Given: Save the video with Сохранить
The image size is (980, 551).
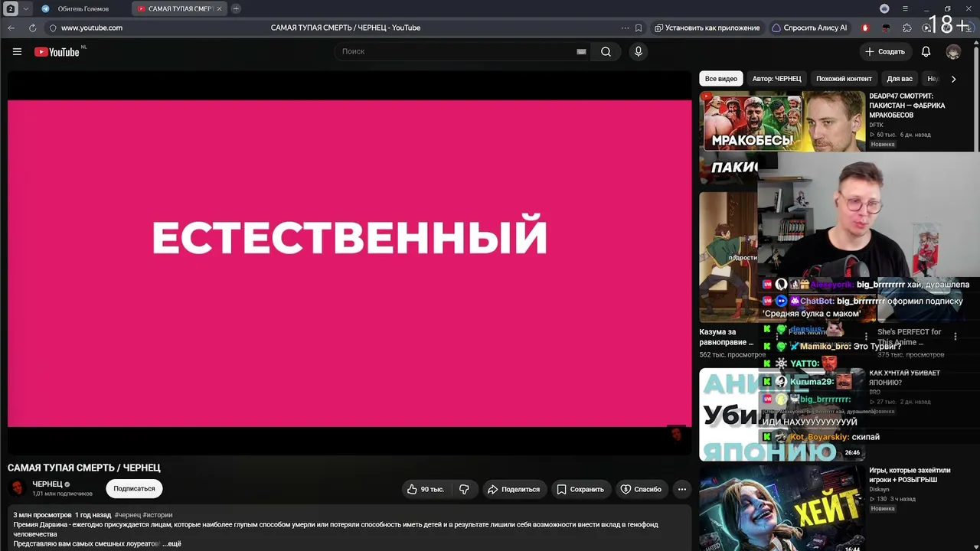Looking at the screenshot, I should click(x=580, y=489).
